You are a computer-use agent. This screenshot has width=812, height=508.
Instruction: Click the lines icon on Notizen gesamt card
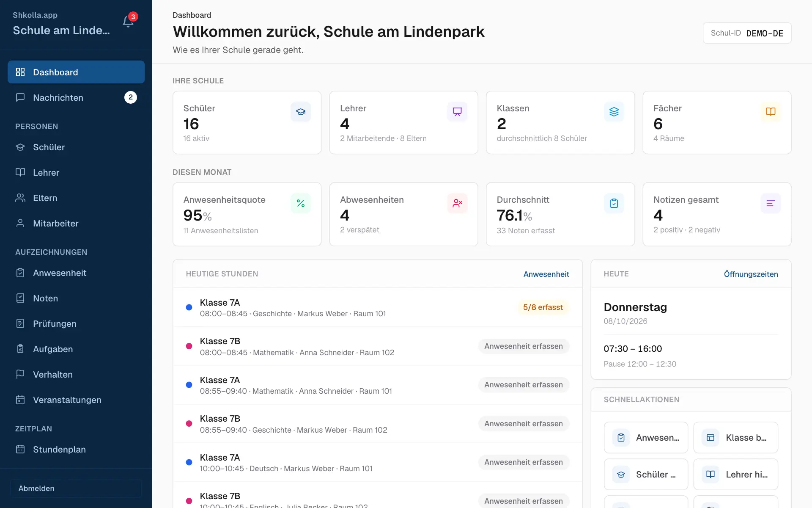click(x=771, y=203)
